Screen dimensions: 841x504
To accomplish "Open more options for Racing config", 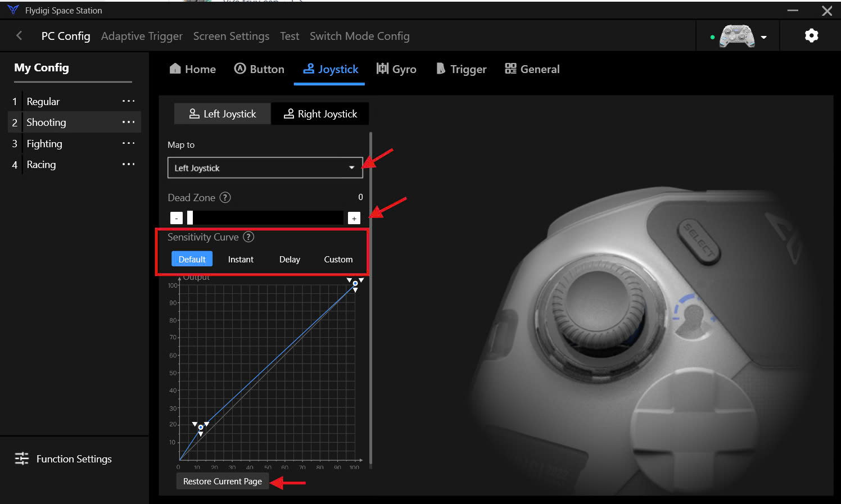I will click(x=129, y=164).
